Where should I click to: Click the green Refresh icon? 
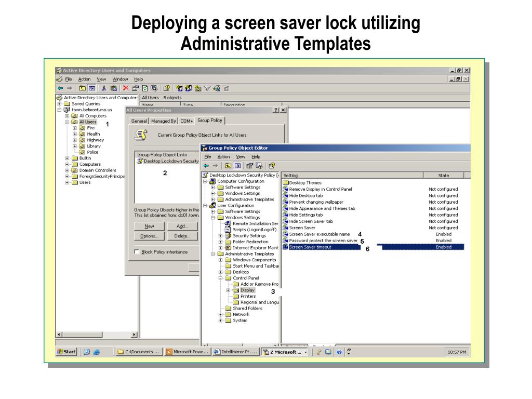tap(145, 88)
